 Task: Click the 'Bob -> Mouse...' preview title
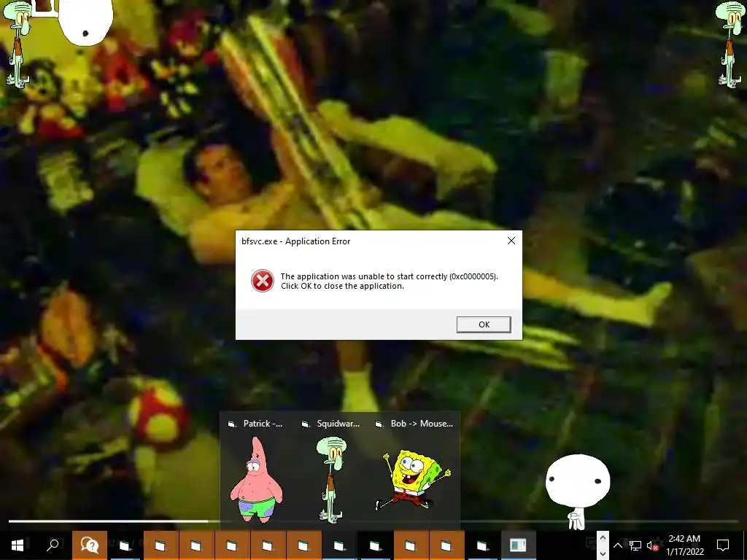(422, 424)
